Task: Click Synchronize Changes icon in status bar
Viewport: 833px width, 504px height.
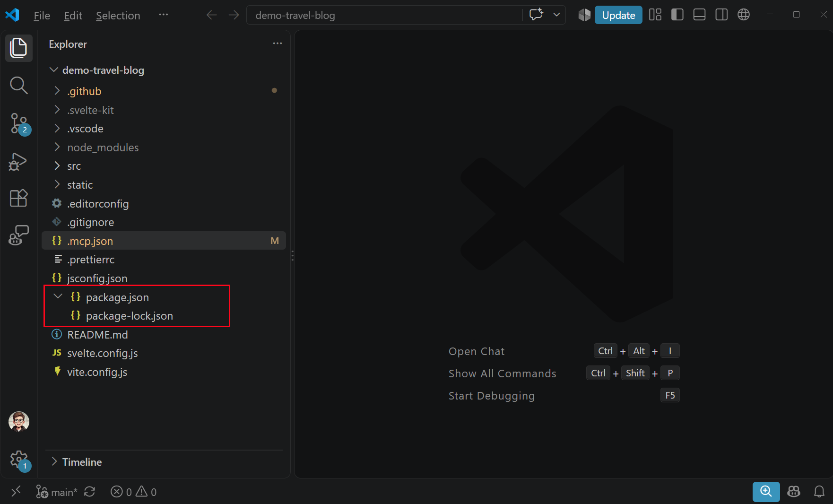Action: tap(90, 492)
